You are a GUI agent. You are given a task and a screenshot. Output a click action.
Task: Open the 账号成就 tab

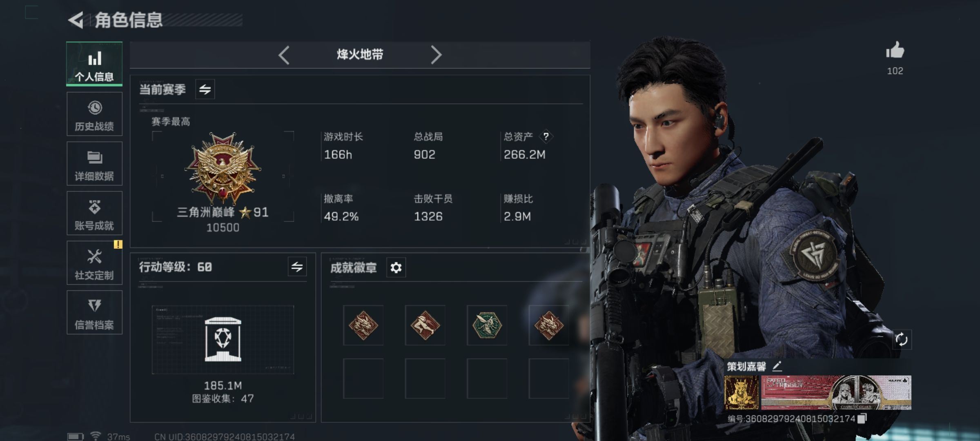(94, 213)
